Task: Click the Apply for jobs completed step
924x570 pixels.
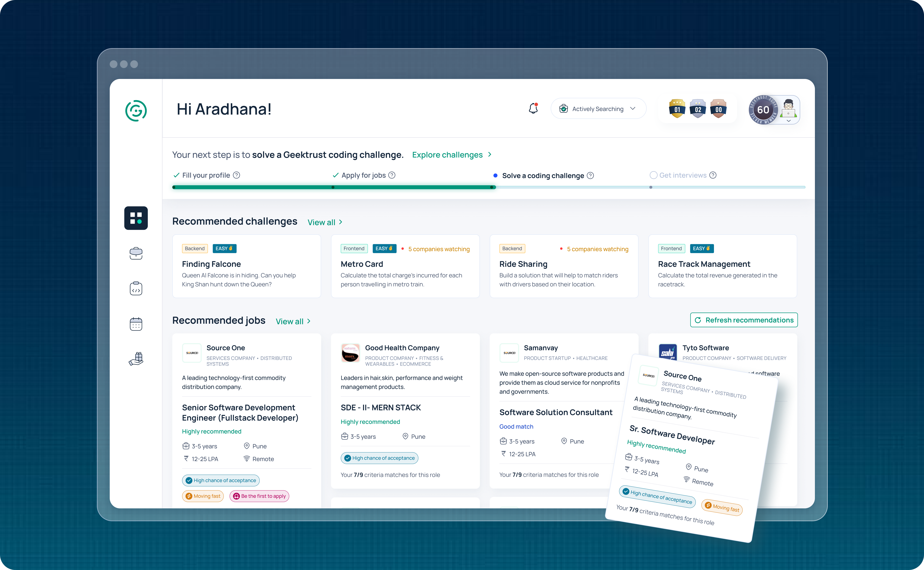Action: (x=363, y=175)
